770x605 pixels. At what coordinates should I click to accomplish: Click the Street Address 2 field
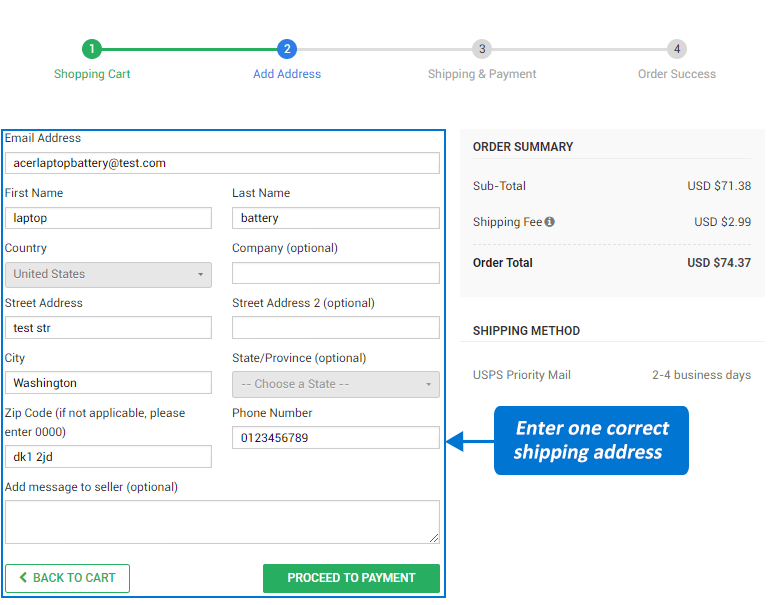(x=335, y=328)
